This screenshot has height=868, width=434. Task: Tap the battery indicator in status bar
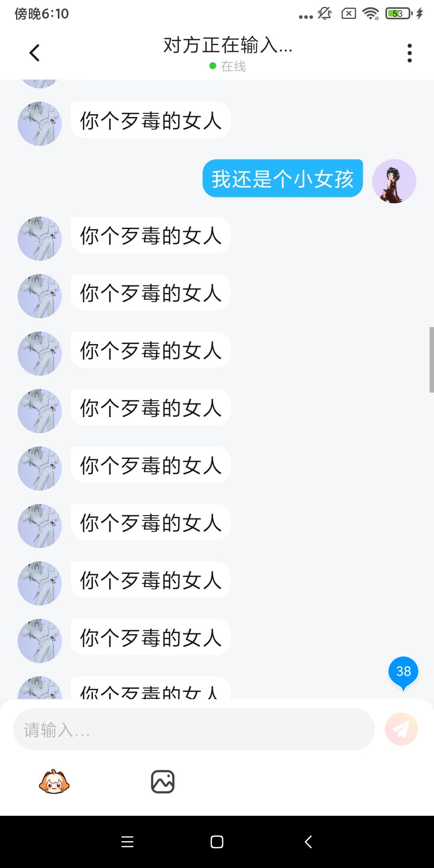point(398,14)
